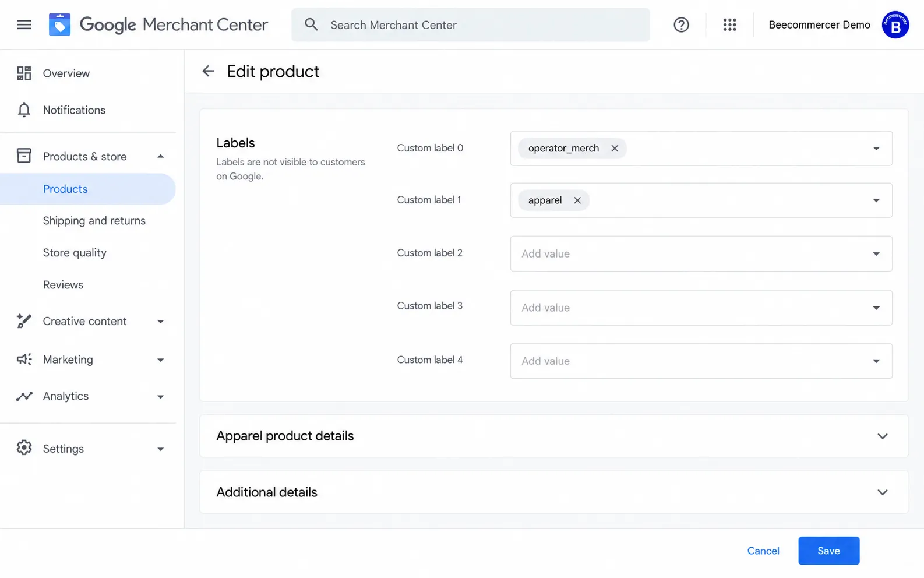Focus the Search Merchant Center field
This screenshot has width=924, height=578.
(x=470, y=24)
